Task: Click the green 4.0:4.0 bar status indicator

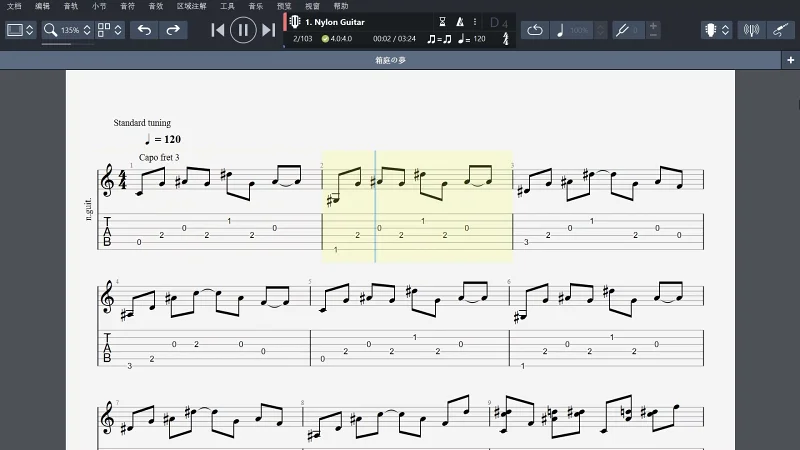Action: point(337,39)
